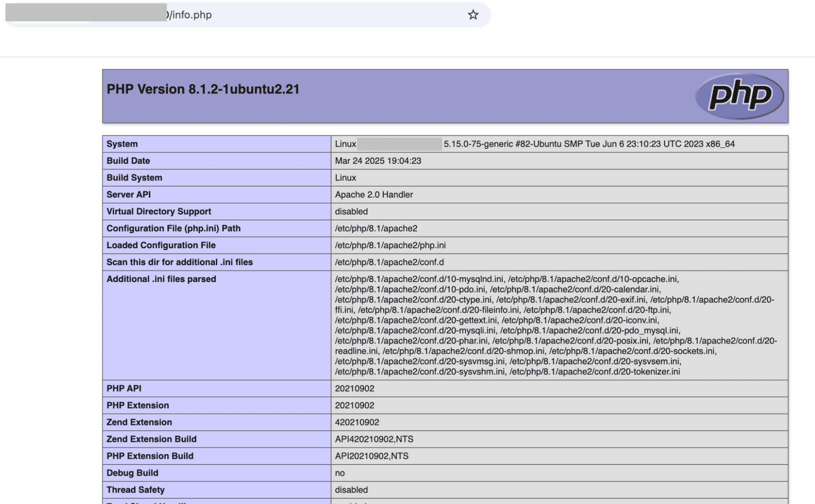
Task: Click the Zend Extension value 420210902
Action: (357, 423)
